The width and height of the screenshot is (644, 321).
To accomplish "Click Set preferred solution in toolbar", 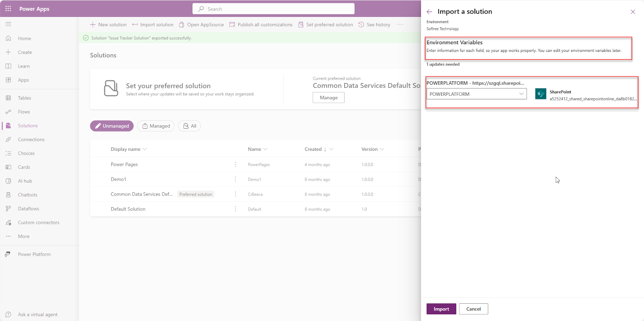I will pos(326,25).
